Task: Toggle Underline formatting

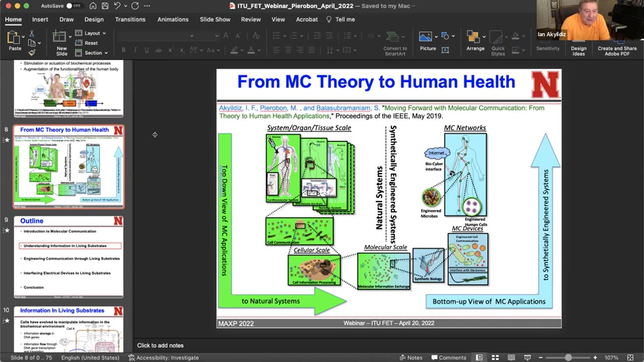Action: [147, 50]
